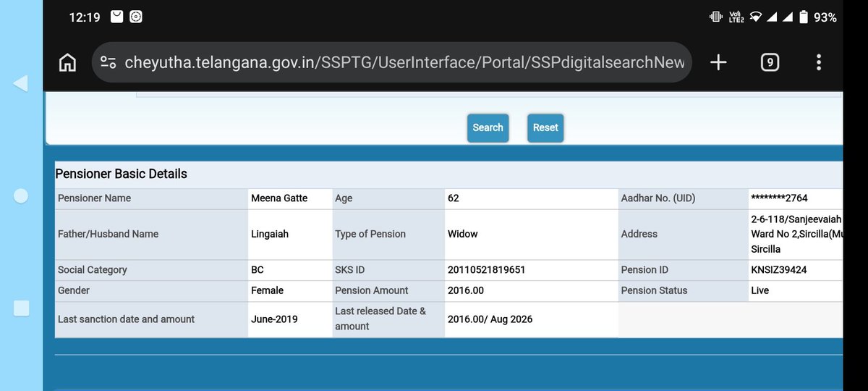Click the Type of Pension label cell
The width and height of the screenshot is (868, 391).
tap(388, 234)
